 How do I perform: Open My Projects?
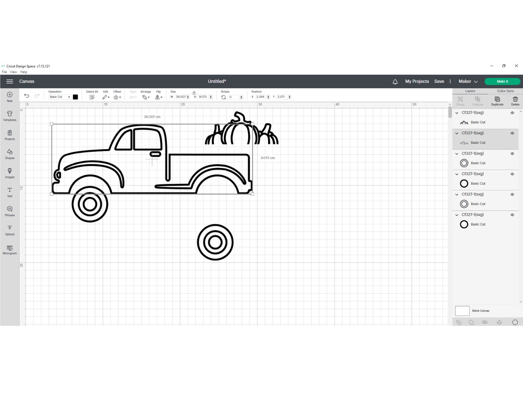pos(417,81)
